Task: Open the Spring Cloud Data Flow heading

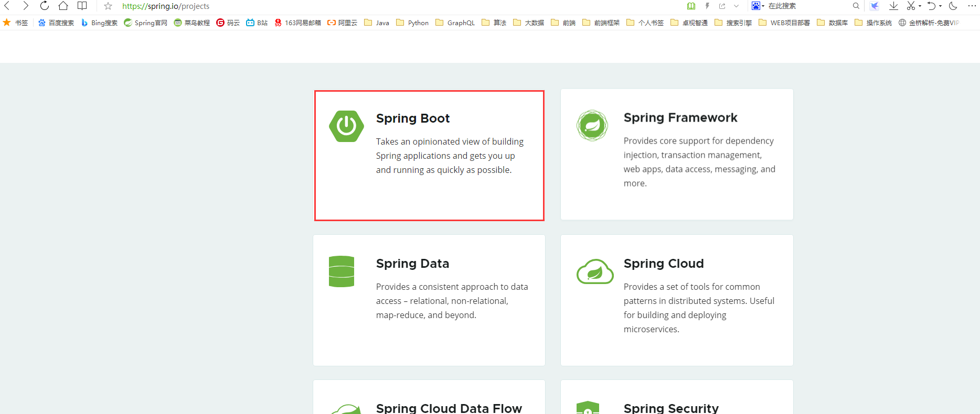Action: click(449, 408)
